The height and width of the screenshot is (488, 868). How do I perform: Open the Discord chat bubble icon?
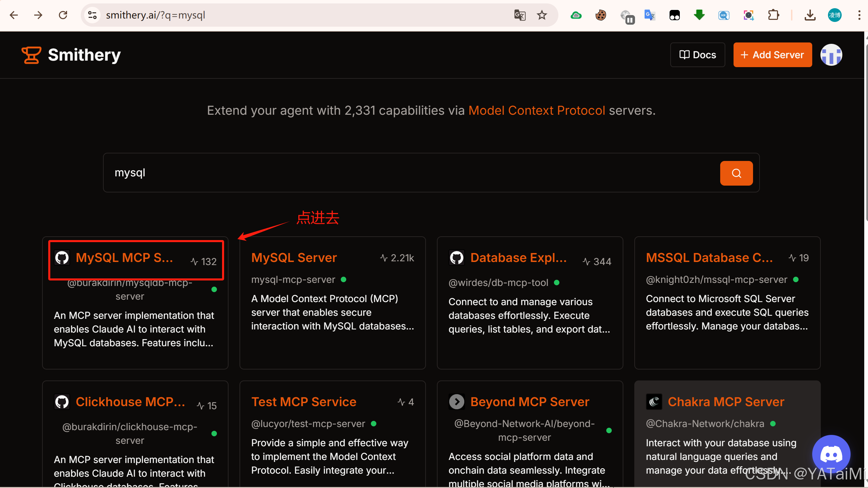[x=831, y=454]
